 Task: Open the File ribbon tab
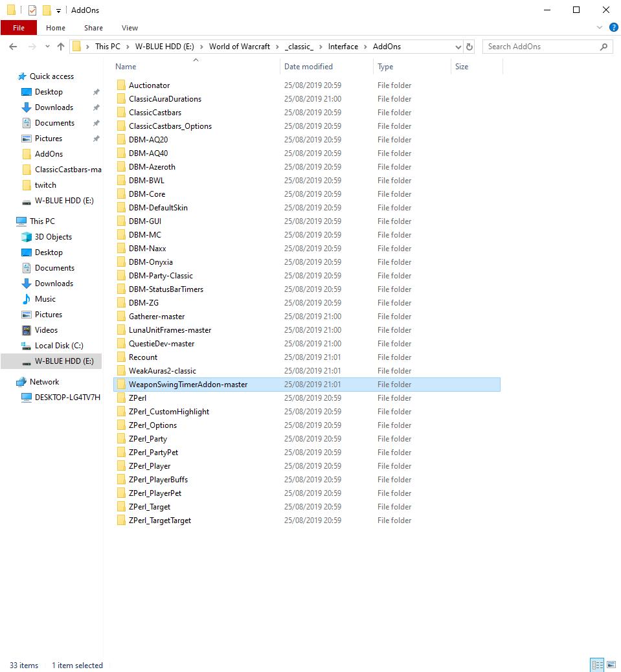click(18, 28)
